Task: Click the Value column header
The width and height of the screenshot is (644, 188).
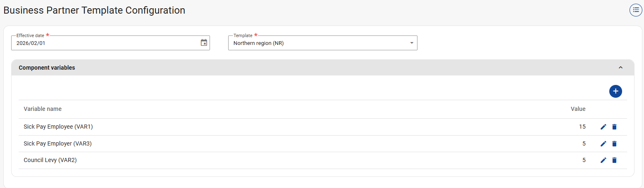Action: 578,109
